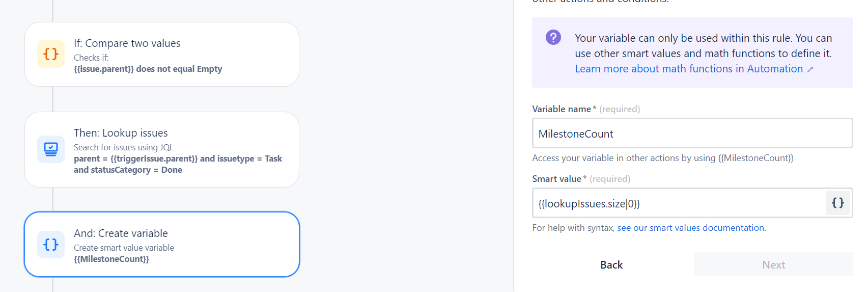Click the Next button

[x=773, y=264]
